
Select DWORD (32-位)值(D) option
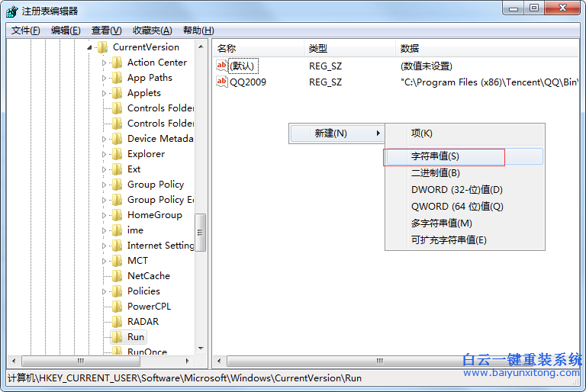click(457, 190)
